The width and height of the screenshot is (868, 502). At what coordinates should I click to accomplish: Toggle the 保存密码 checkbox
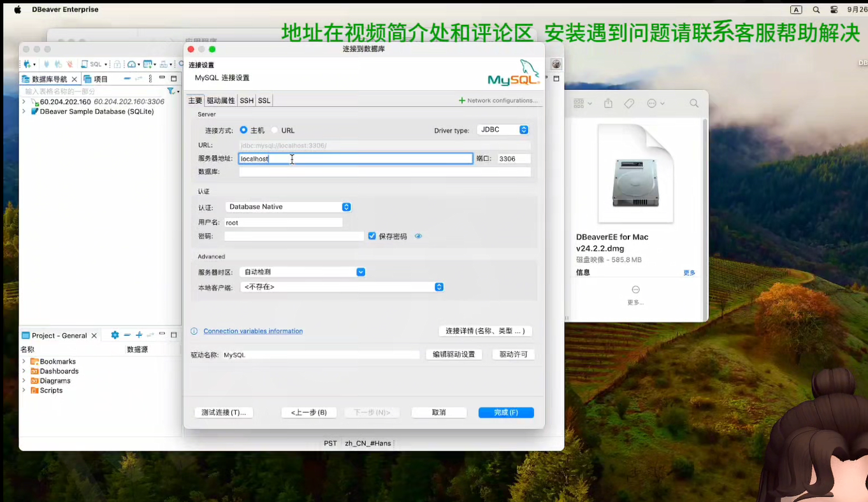(372, 236)
